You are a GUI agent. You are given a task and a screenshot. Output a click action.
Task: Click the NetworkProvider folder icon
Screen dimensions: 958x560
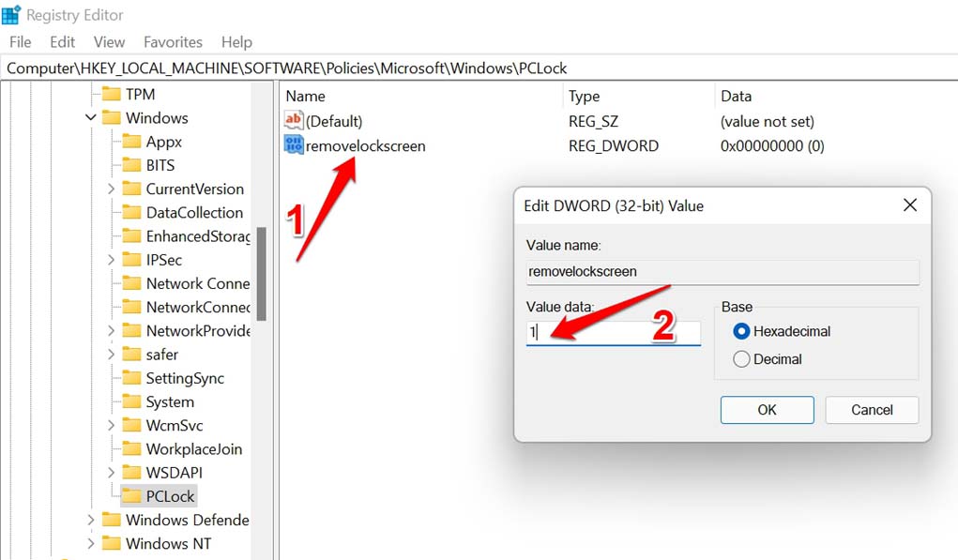point(131,331)
